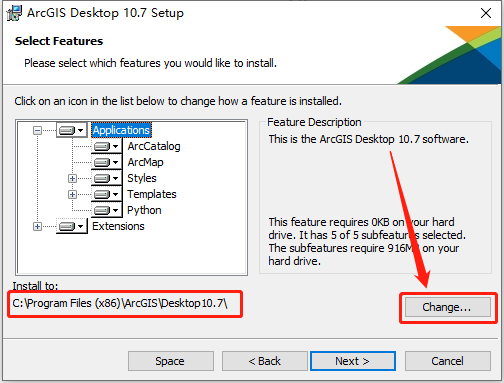This screenshot has width=504, height=383.
Task: Select the Templates feature label
Action: click(x=152, y=194)
